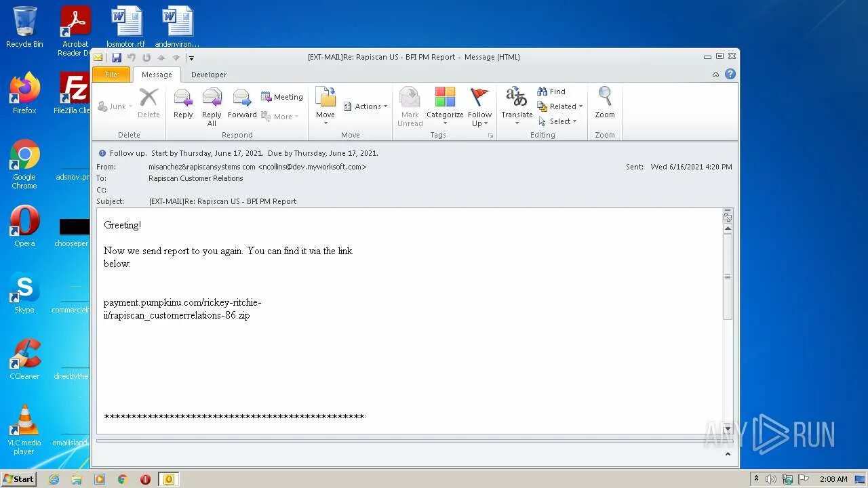
Task: Minimize the ribbon with the caret icon
Action: [x=715, y=75]
